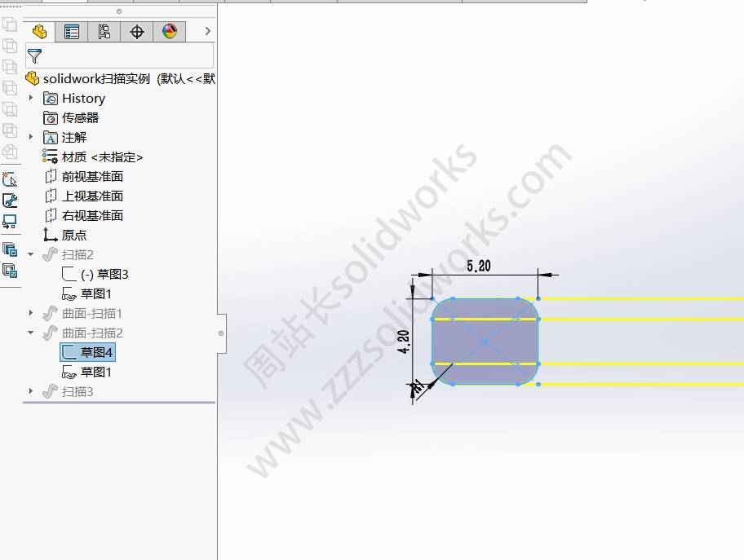Image resolution: width=744 pixels, height=560 pixels.
Task: Expand the 扫描3 feature
Action: [31, 391]
